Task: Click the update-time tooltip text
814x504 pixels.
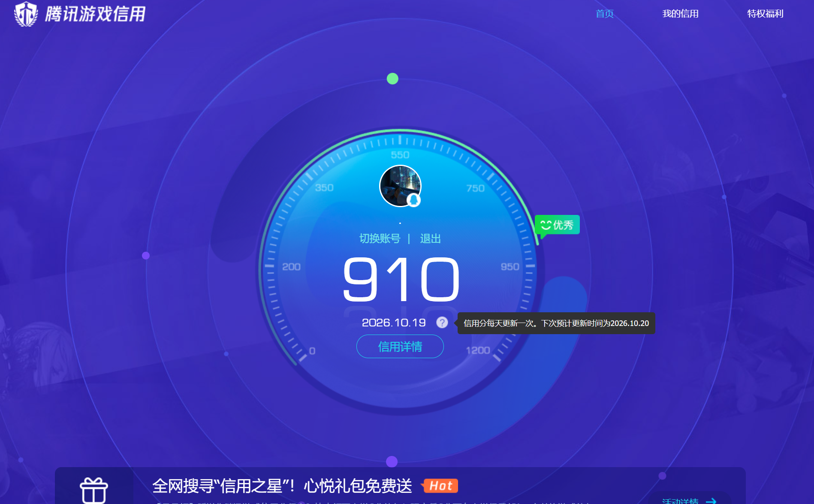Action: pos(556,323)
